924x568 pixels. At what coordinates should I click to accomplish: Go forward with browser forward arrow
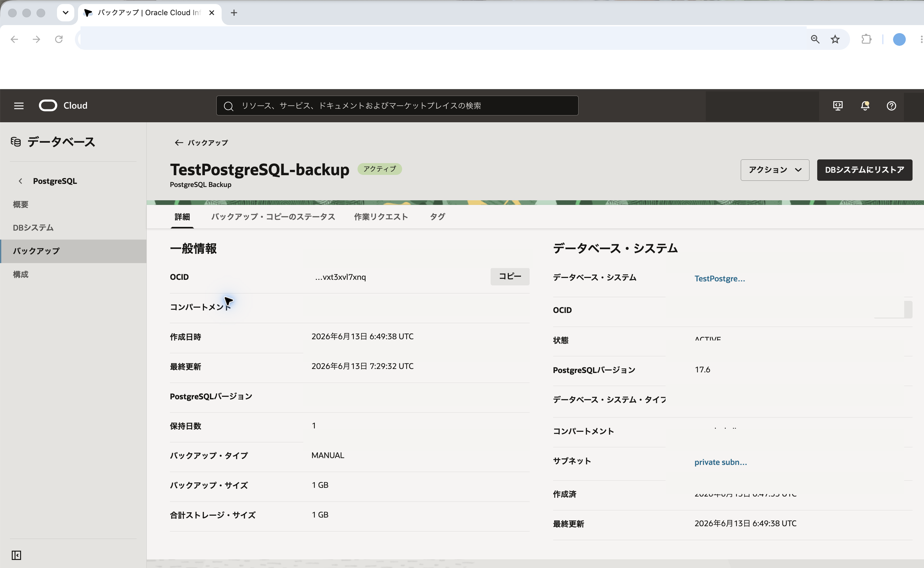(x=37, y=39)
